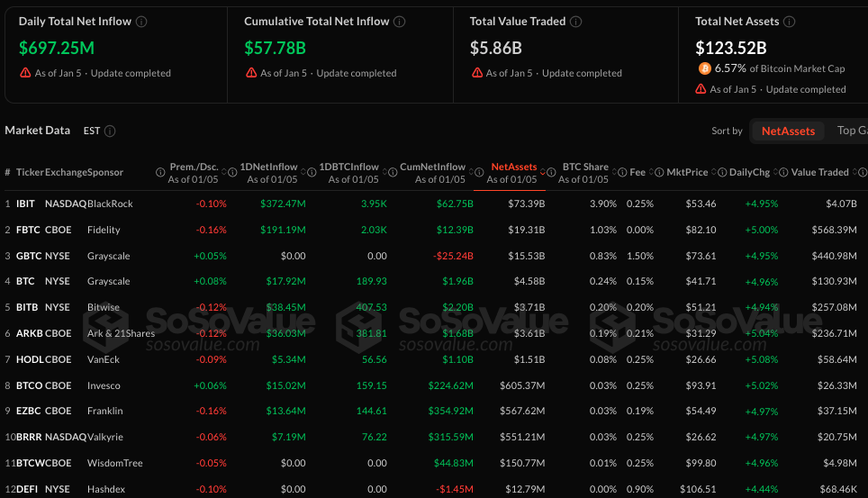Open the BRRR ticker row
Image resolution: width=868 pixels, height=498 pixels.
tap(434, 437)
